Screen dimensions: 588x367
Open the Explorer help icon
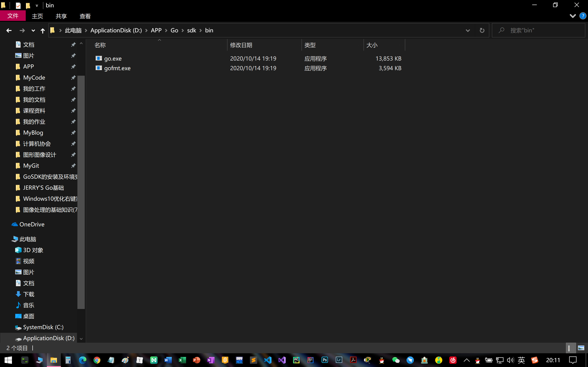(x=582, y=16)
